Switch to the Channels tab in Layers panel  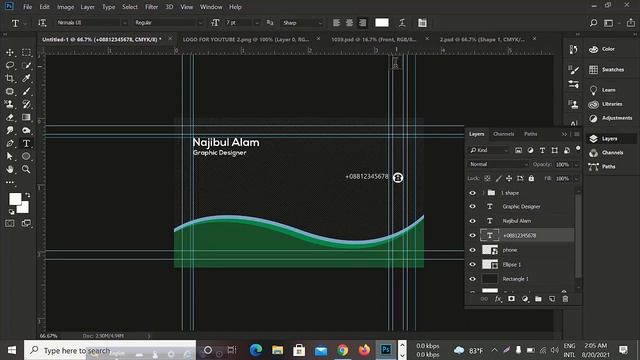pos(503,134)
